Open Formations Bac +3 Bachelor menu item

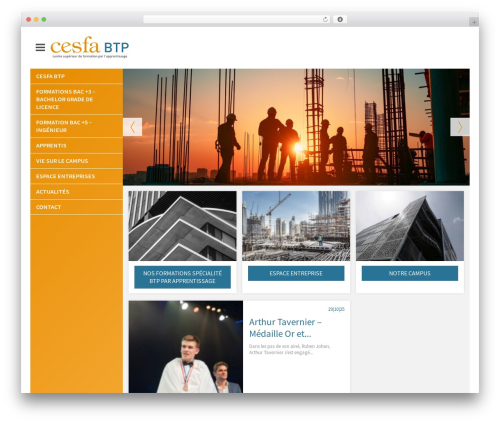click(x=77, y=99)
